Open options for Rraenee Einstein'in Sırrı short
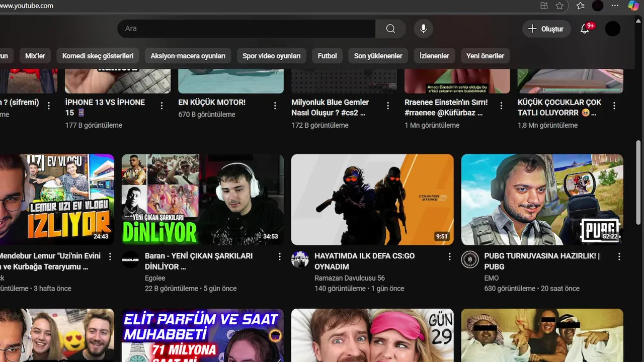644x362 pixels. (501, 106)
